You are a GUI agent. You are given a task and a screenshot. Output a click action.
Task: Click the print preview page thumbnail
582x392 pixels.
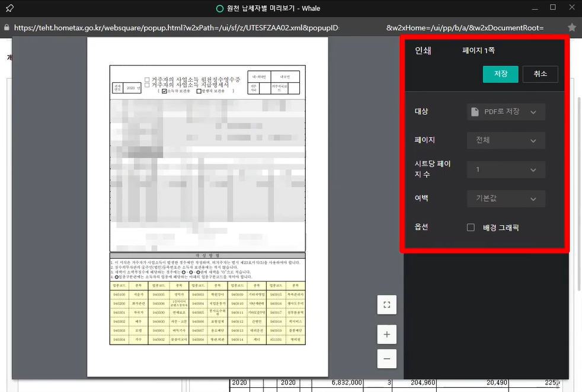(x=207, y=207)
